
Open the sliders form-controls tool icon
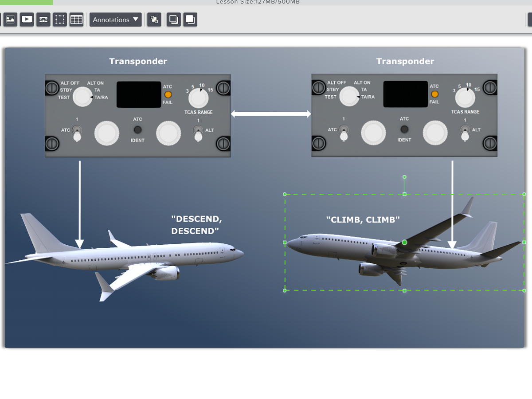[43, 20]
